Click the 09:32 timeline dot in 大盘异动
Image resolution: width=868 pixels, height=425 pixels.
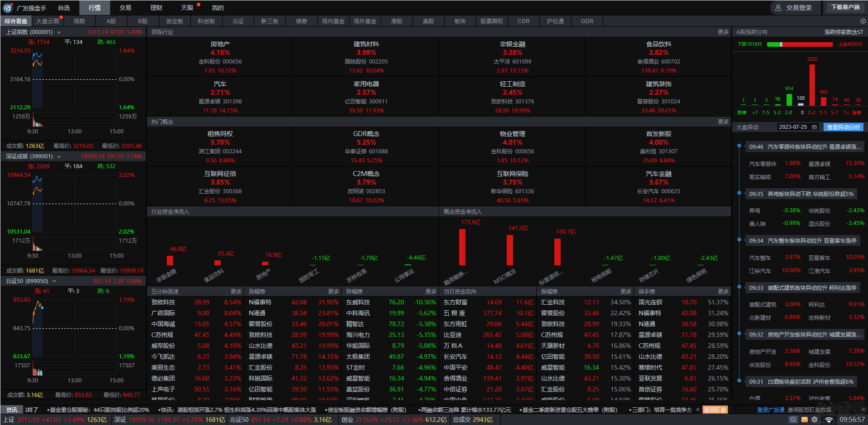point(739,334)
